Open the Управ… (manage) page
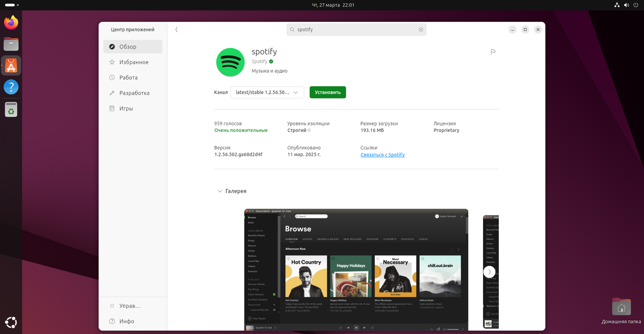 (133, 306)
